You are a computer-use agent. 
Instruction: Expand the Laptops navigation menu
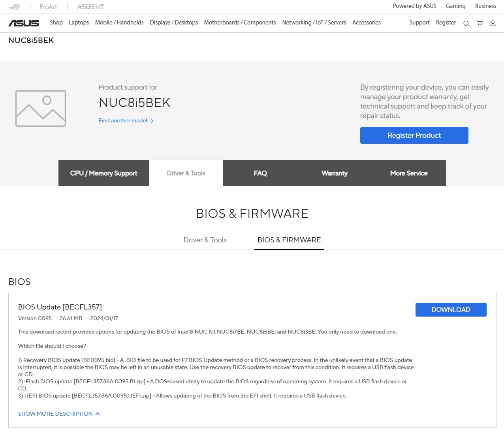coord(79,23)
